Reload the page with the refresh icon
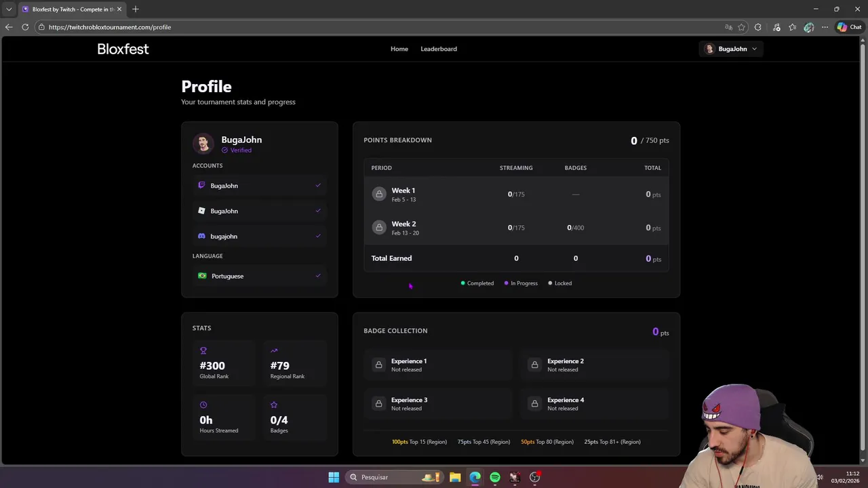 click(x=25, y=27)
